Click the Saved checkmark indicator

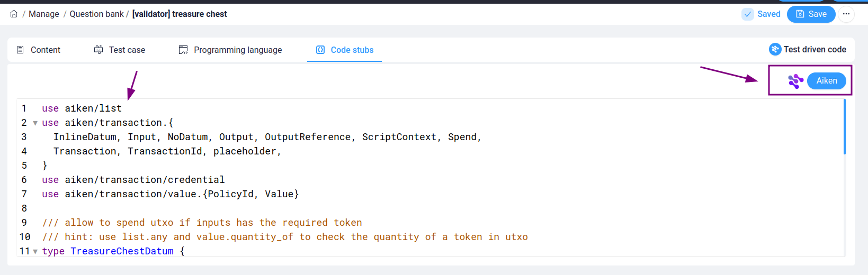tap(748, 14)
